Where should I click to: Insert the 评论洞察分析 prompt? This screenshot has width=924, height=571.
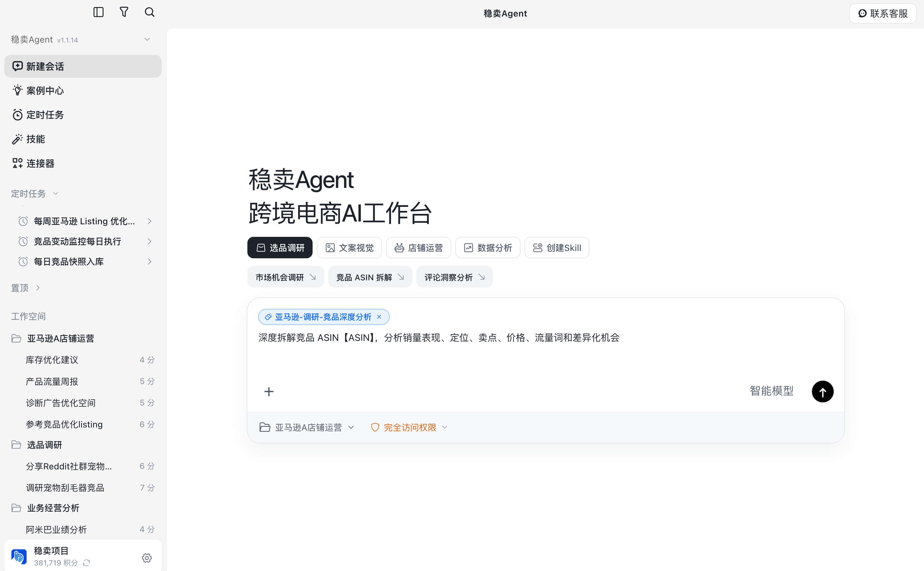454,277
